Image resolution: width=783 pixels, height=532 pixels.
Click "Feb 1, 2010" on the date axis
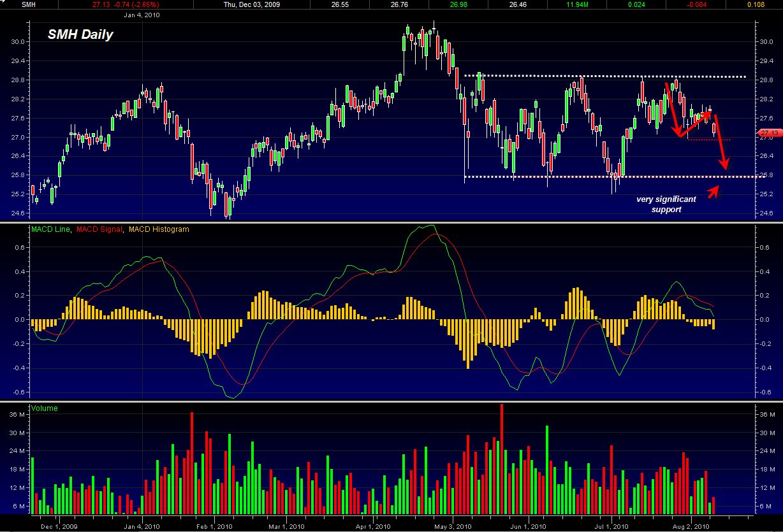pyautogui.click(x=215, y=526)
